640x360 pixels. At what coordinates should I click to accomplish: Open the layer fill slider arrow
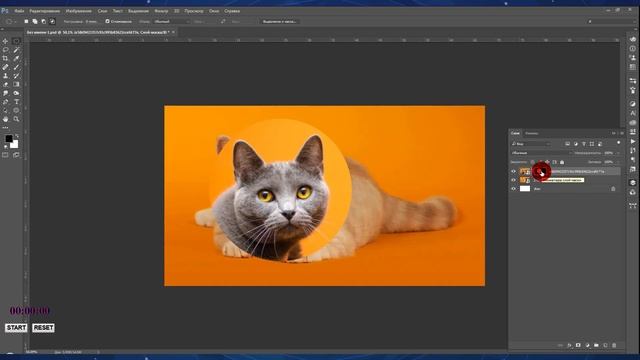click(618, 162)
